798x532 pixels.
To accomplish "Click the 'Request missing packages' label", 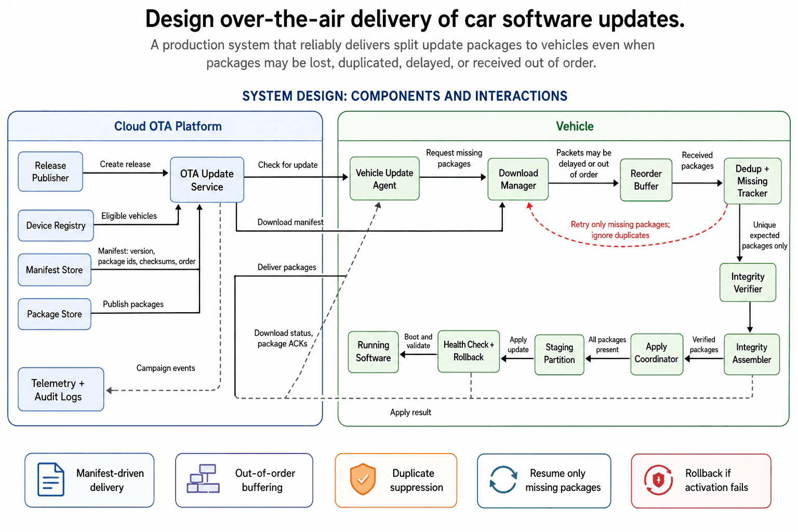I will coord(454,158).
